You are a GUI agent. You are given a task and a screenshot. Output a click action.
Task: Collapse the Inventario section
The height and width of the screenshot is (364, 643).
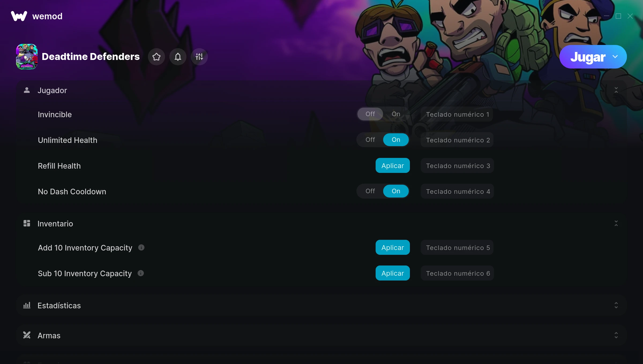[x=616, y=223]
